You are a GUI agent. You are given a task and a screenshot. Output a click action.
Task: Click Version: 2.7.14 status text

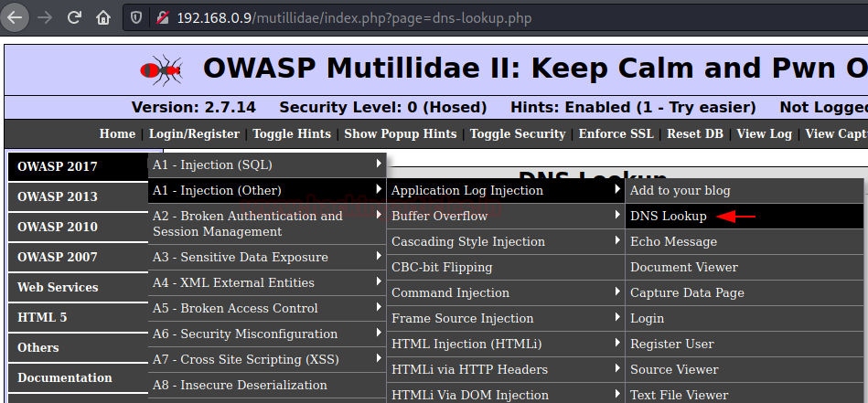(x=194, y=107)
